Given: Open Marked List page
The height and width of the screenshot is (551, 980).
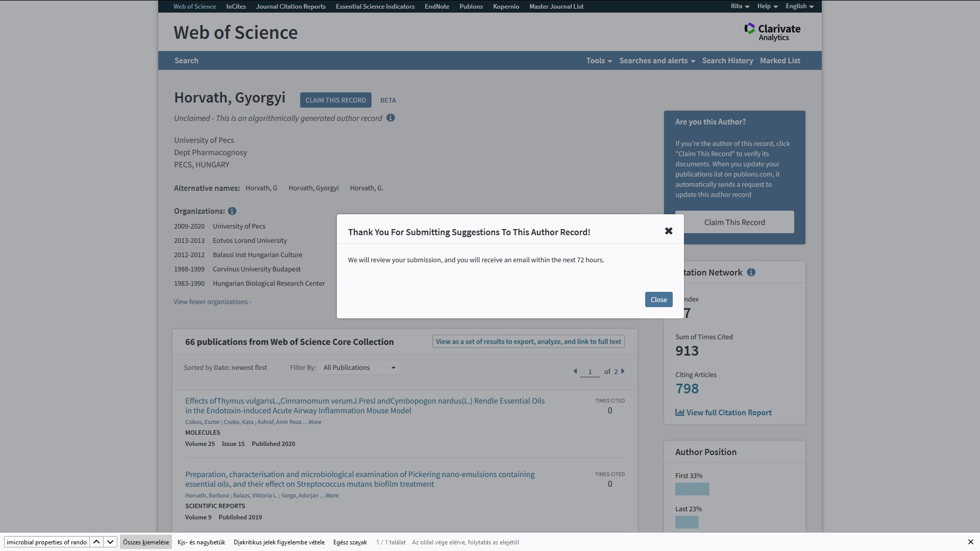Looking at the screenshot, I should click(780, 60).
